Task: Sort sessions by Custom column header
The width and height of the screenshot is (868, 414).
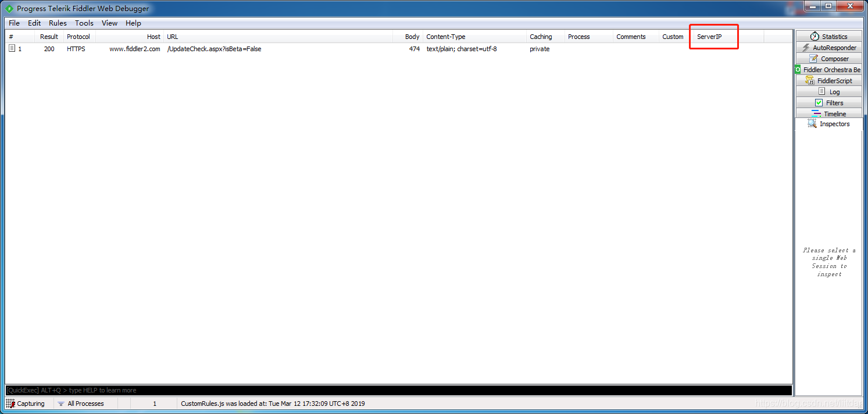Action: (676, 37)
